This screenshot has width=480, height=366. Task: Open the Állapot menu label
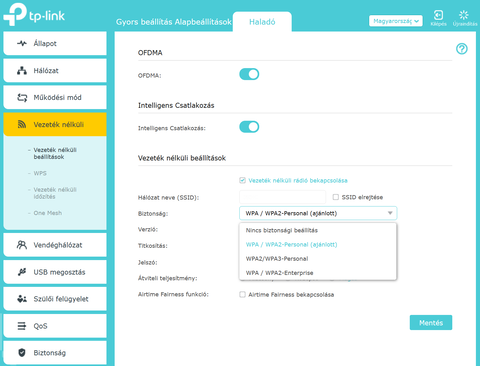[x=45, y=43]
